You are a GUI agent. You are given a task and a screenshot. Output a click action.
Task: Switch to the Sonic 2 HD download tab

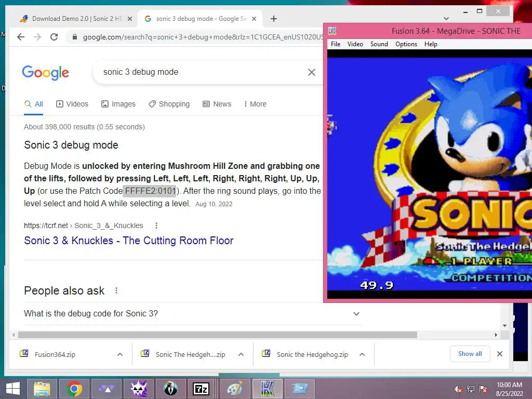tap(73, 19)
